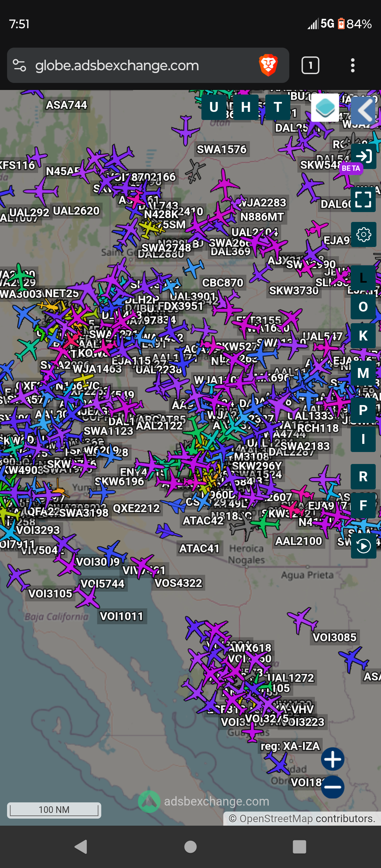Screen dimensions: 381x868
Task: Select flight label SWA1576
Action: (x=222, y=149)
